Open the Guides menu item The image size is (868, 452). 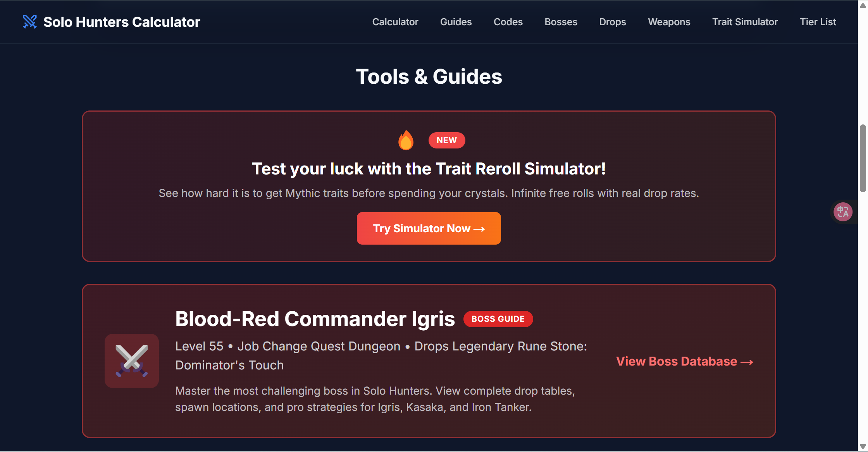click(456, 22)
